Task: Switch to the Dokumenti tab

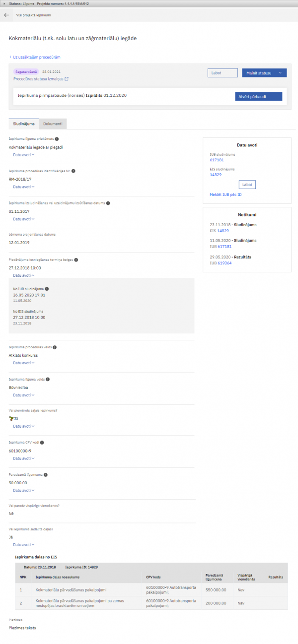Action: click(x=53, y=124)
